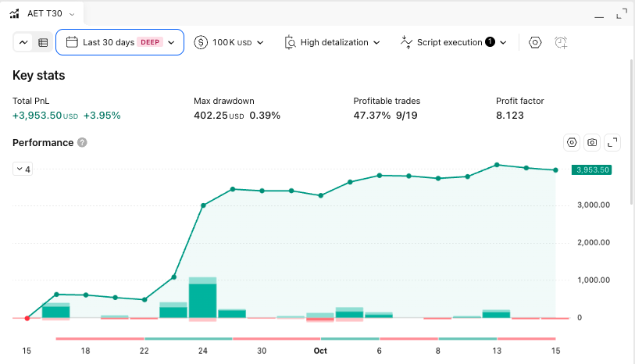Image resolution: width=635 pixels, height=364 pixels.
Task: Click the Oct label on the time axis
Action: 320,351
